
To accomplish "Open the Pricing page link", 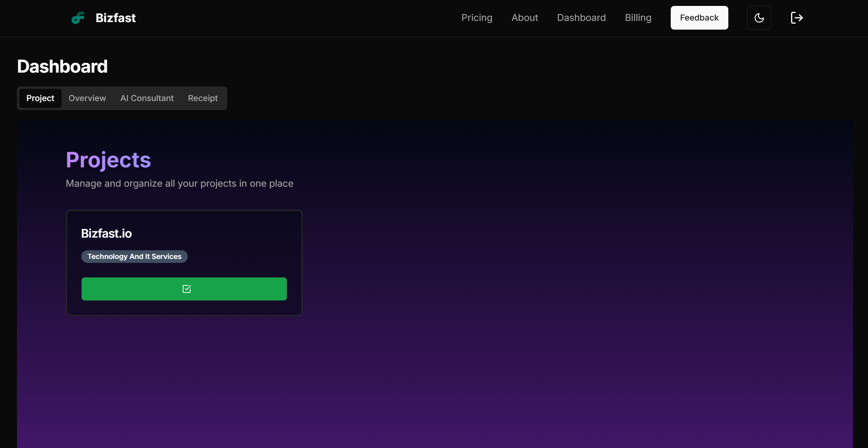I will tap(477, 18).
